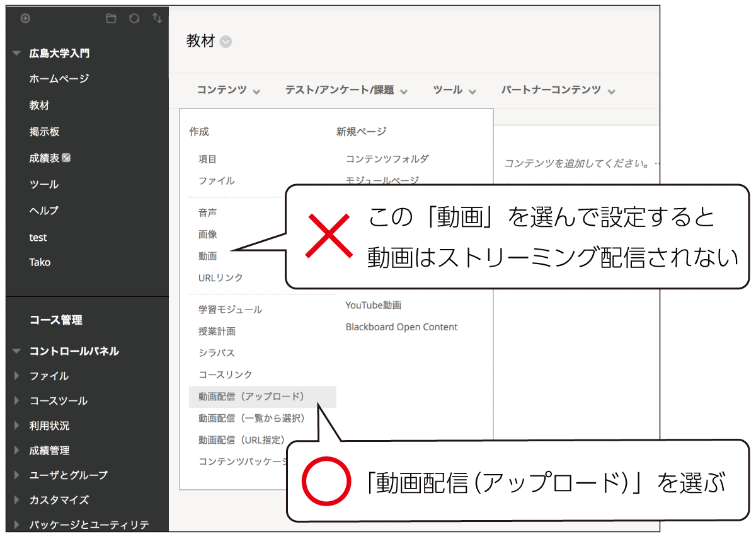Choose 動画配信（一覧から選択） menu entry
The height and width of the screenshot is (539, 756).
tap(251, 418)
